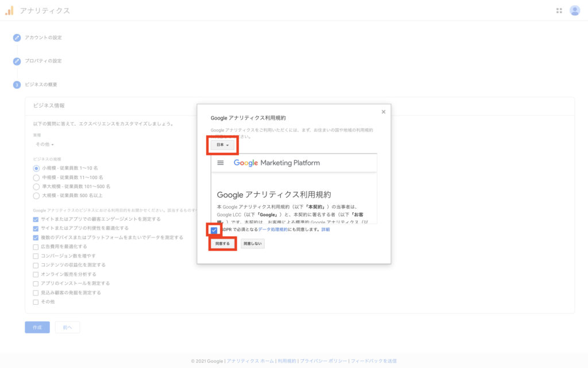Open the その他 industry dropdown
This screenshot has width=588, height=368.
pyautogui.click(x=45, y=144)
